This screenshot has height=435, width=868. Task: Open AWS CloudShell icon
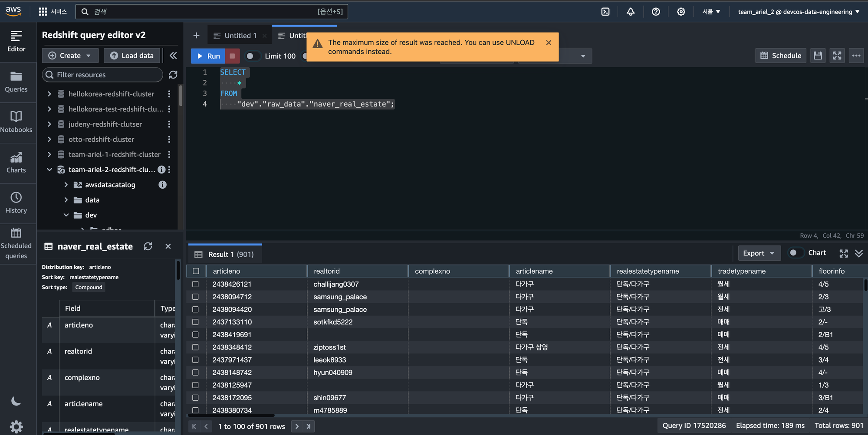tap(605, 12)
